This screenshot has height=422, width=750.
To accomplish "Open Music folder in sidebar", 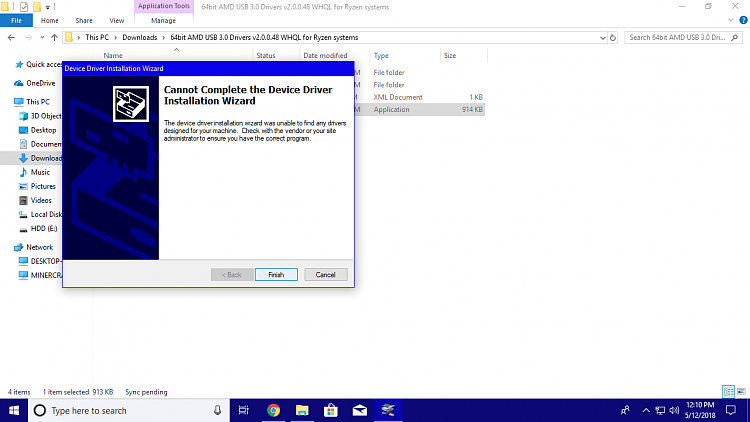I will [34, 172].
